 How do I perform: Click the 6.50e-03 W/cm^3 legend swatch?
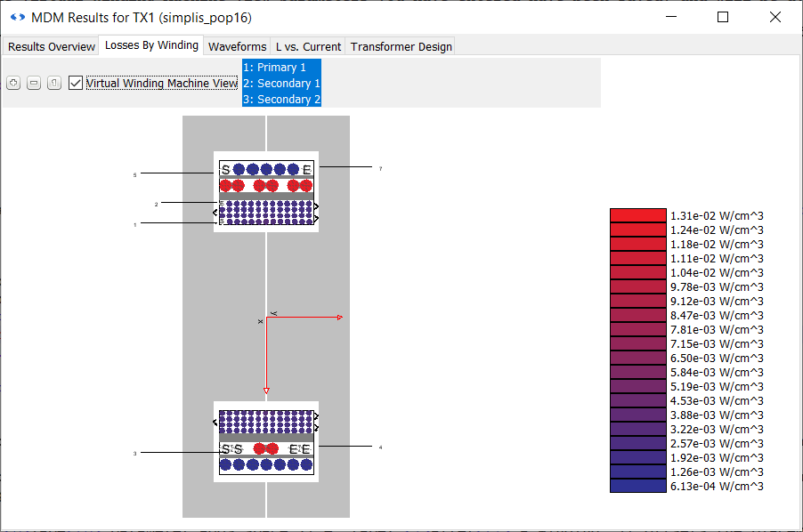click(x=637, y=358)
